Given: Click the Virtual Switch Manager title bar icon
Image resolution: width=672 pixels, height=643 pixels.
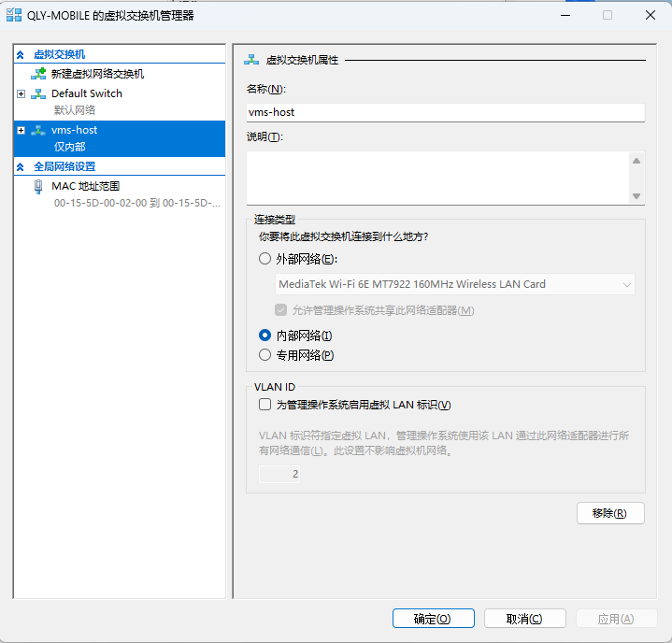Looking at the screenshot, I should [x=14, y=15].
